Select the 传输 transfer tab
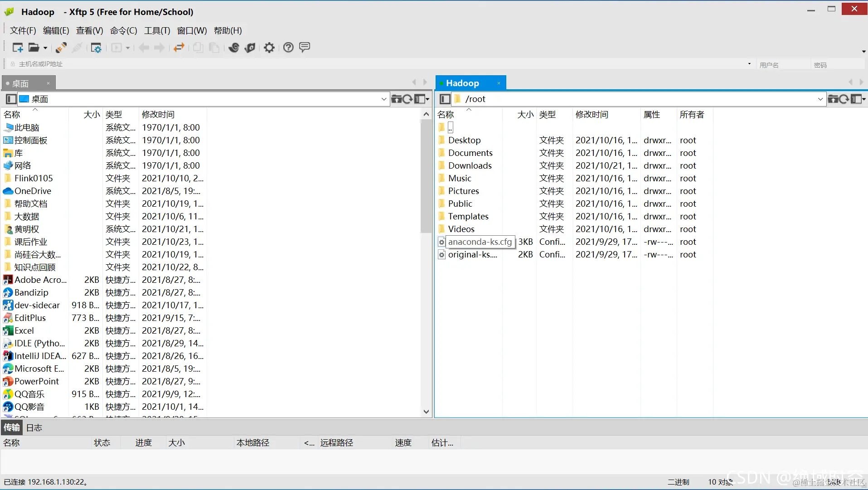868x490 pixels. click(12, 427)
